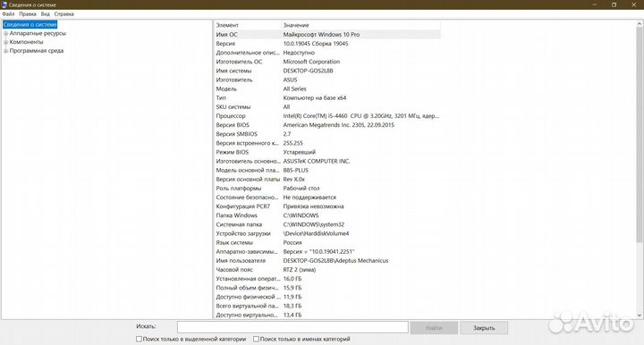644x345 pixels.
Task: Expand the Программная среда node
Action: [x=5, y=51]
